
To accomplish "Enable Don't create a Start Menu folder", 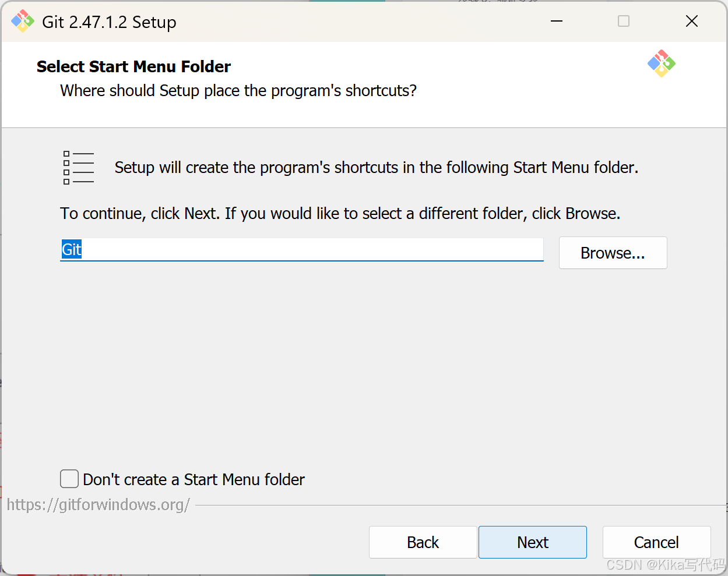I will point(69,479).
